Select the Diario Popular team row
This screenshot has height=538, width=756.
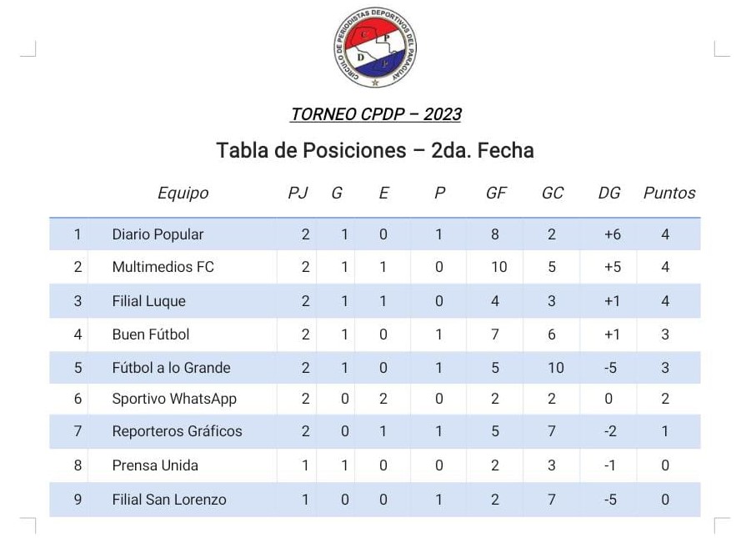(374, 234)
